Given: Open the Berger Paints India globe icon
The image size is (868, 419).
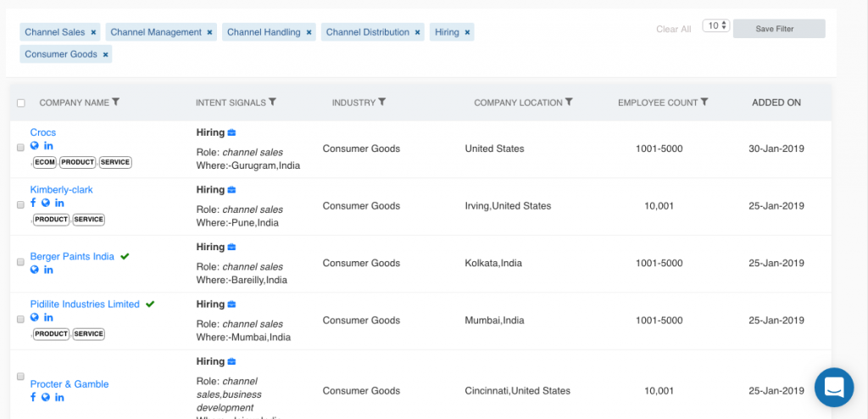Looking at the screenshot, I should pyautogui.click(x=34, y=270).
